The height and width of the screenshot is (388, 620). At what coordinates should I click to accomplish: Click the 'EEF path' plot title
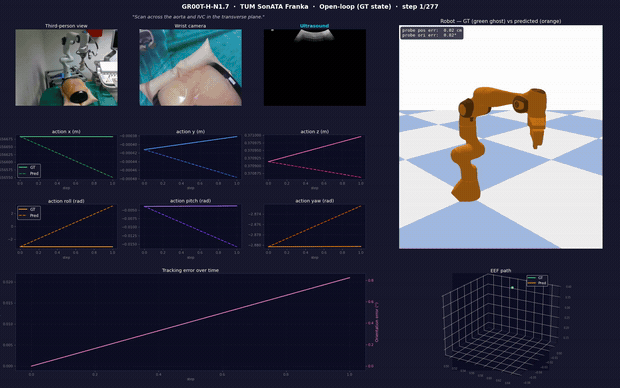(501, 271)
